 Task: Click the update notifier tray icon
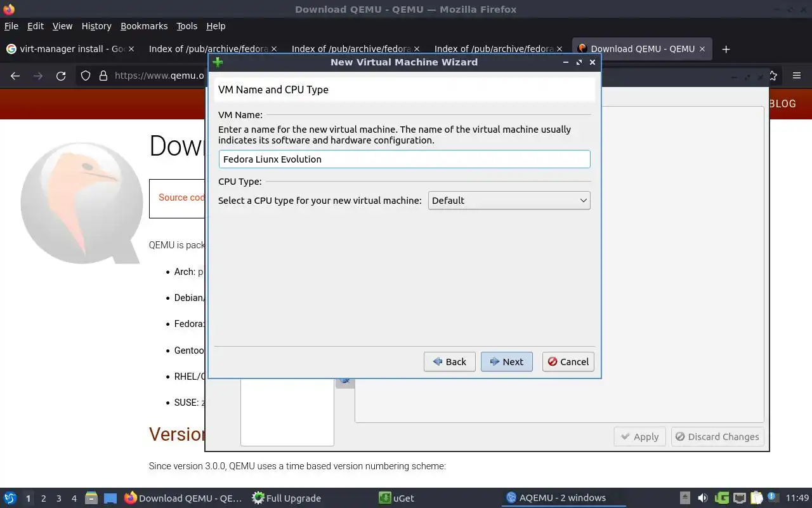(x=773, y=497)
